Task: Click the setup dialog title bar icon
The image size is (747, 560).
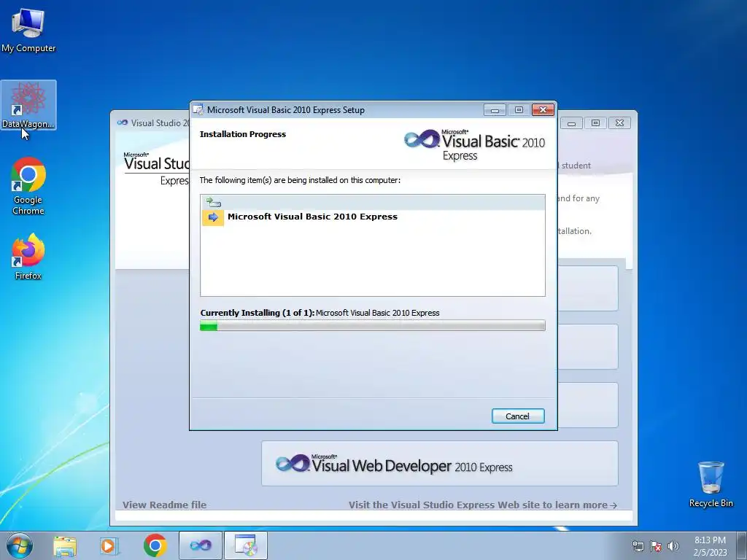Action: coord(198,110)
